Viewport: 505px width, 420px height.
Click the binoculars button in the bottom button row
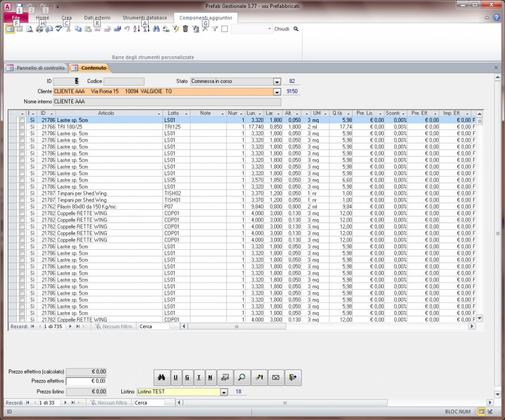(162, 378)
